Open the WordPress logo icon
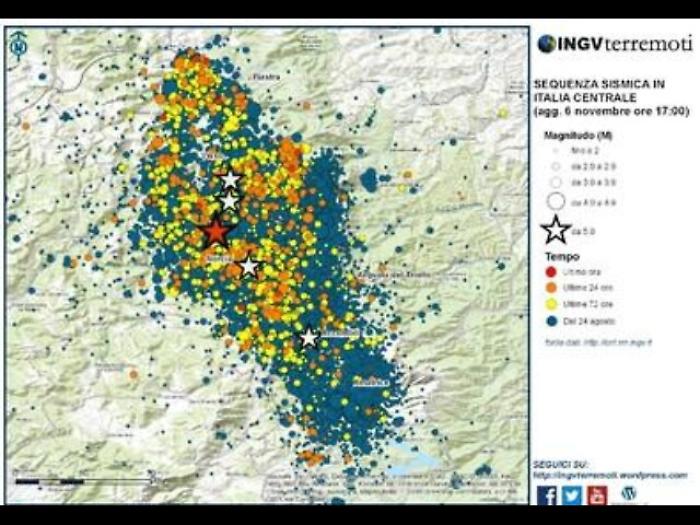The width and height of the screenshot is (700, 525). (629, 493)
